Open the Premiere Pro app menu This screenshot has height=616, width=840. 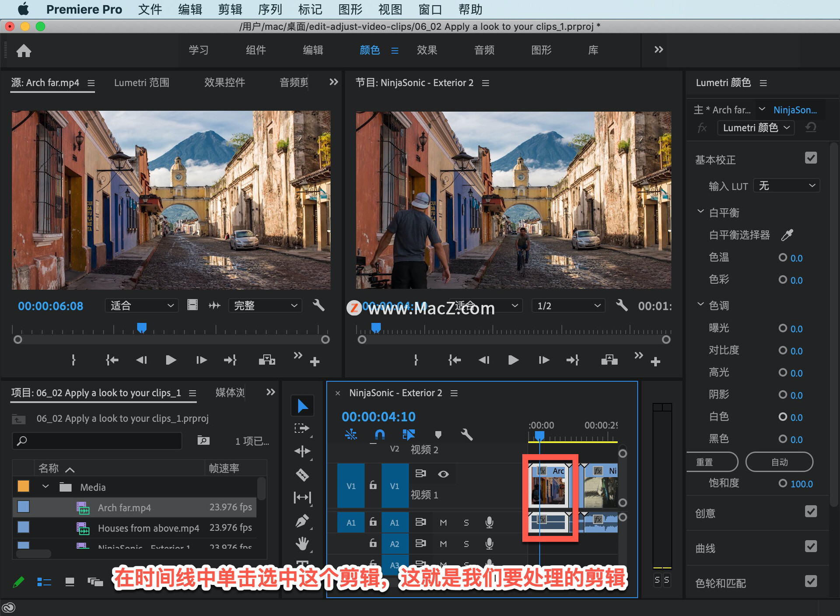click(x=84, y=9)
